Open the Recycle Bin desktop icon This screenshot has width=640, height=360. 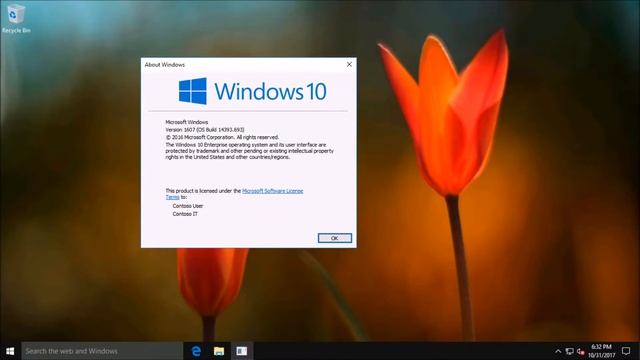[x=16, y=18]
